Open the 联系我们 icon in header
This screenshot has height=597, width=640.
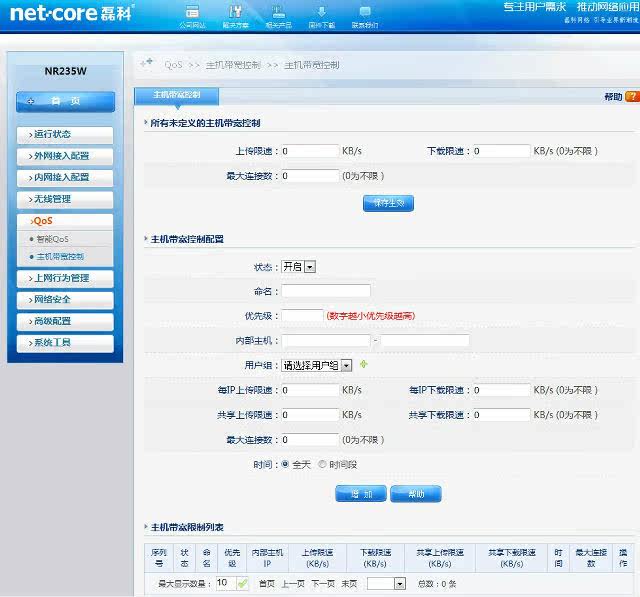(365, 14)
